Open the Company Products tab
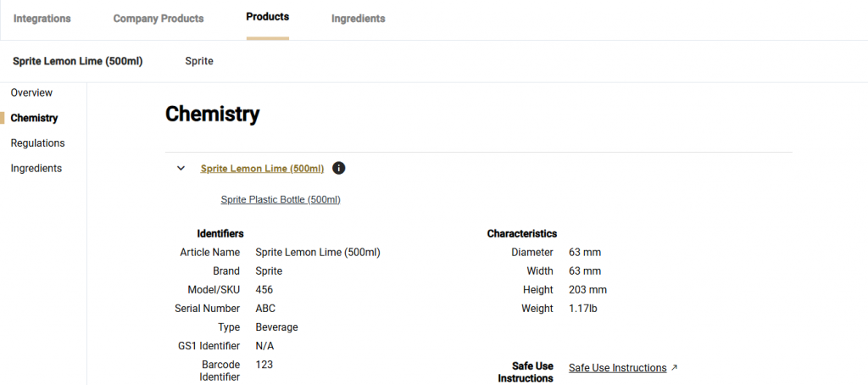868x385 pixels. 159,19
